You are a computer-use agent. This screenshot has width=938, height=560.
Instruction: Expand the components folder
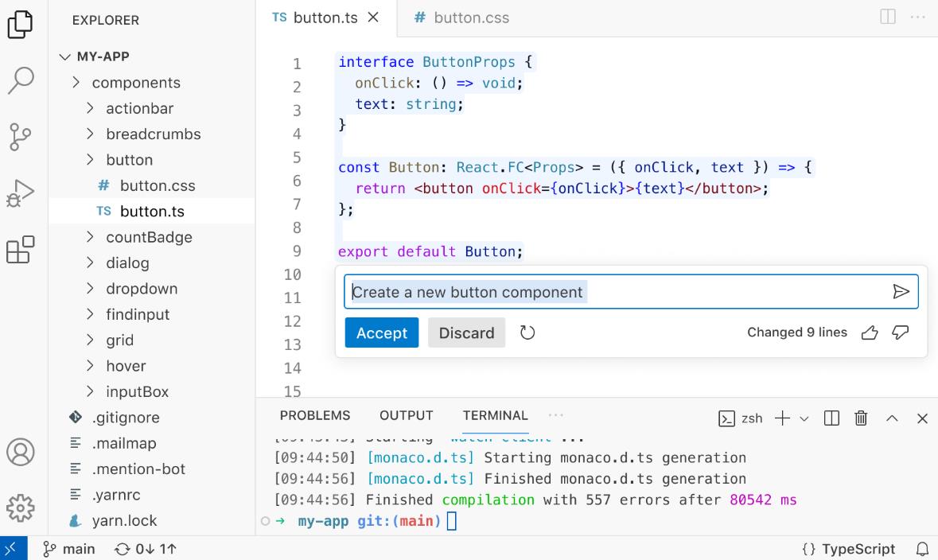151,83
